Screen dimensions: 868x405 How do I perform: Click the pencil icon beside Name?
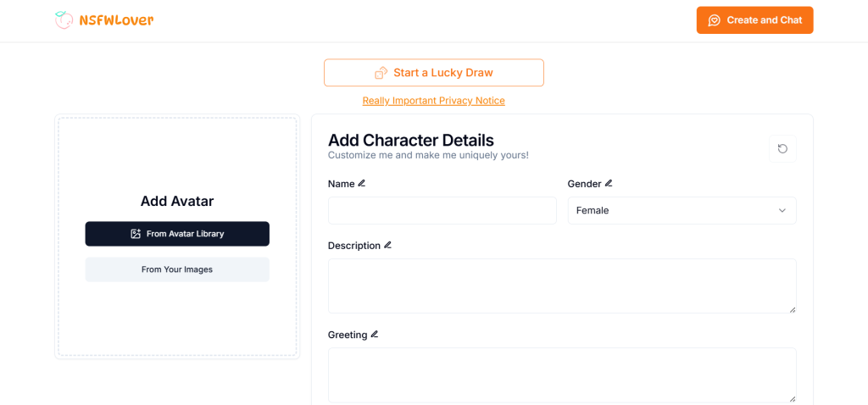(x=362, y=183)
